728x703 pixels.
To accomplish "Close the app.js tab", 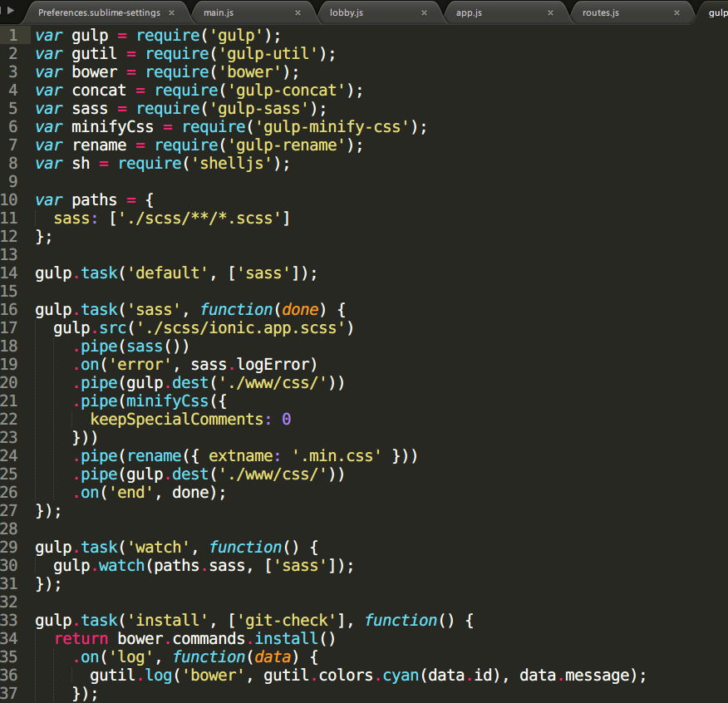I will pyautogui.click(x=551, y=13).
